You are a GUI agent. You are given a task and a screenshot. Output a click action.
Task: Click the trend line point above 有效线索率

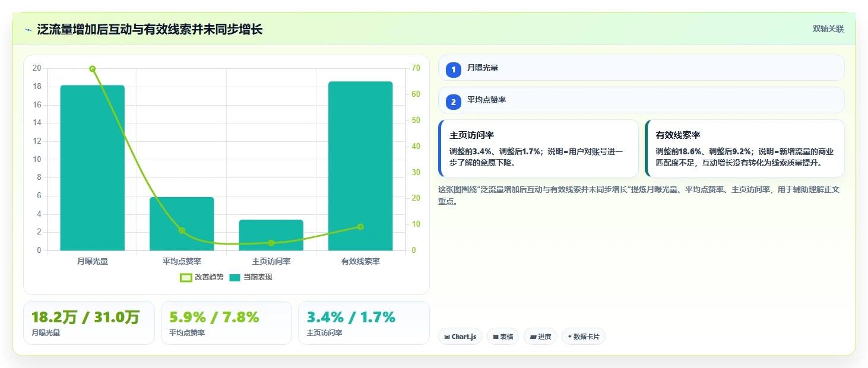pos(360,227)
